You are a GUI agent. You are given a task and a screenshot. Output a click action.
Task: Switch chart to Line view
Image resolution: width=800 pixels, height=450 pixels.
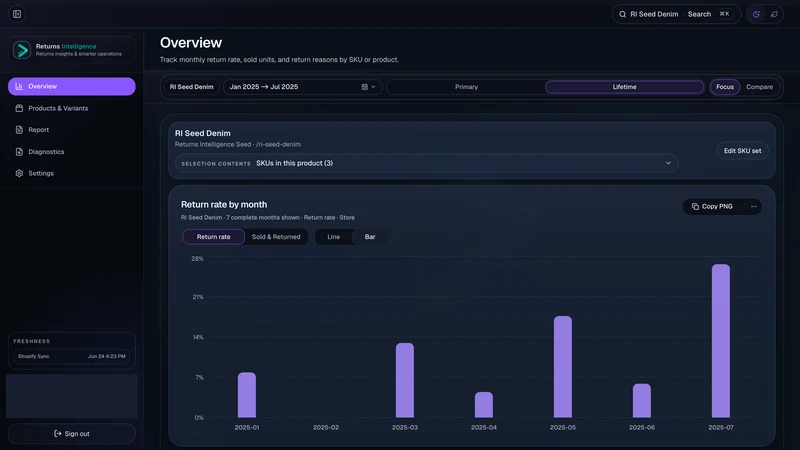click(x=334, y=237)
